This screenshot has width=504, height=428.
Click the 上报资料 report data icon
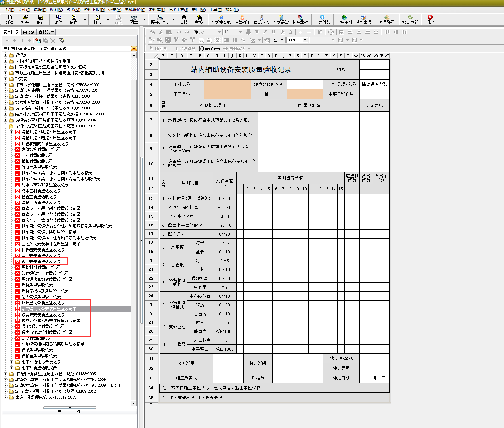tap(344, 19)
